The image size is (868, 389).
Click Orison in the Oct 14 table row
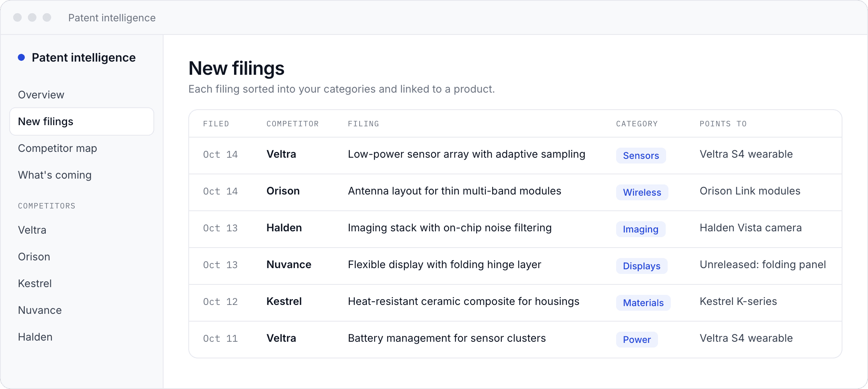283,191
